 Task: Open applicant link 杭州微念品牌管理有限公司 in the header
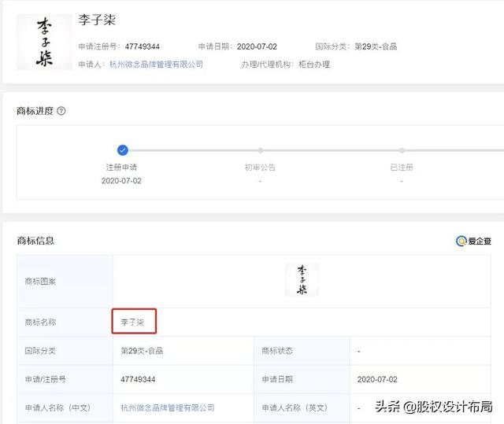point(156,65)
